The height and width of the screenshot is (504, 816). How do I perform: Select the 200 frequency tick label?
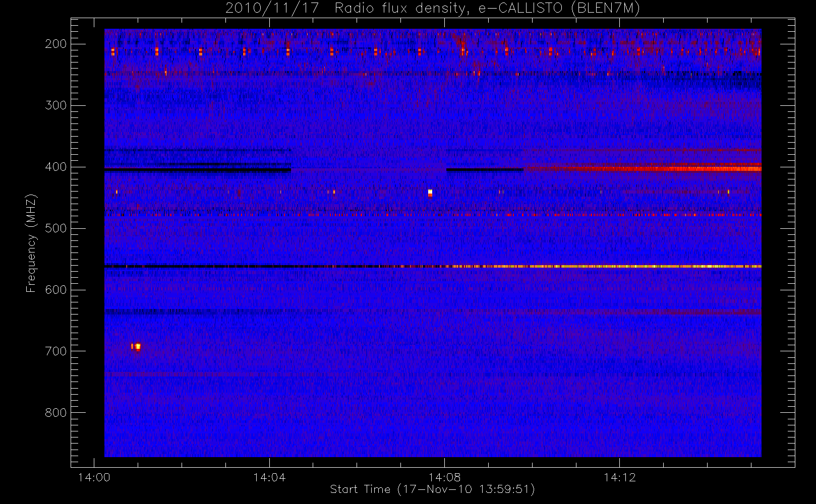(x=56, y=44)
